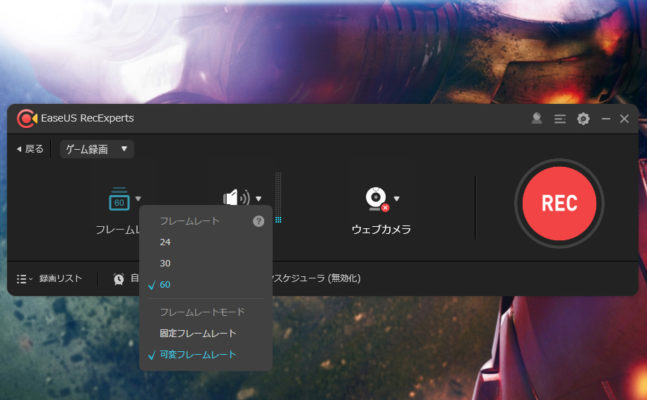The width and height of the screenshot is (647, 400).
Task: Open the user account icon
Action: (x=536, y=118)
